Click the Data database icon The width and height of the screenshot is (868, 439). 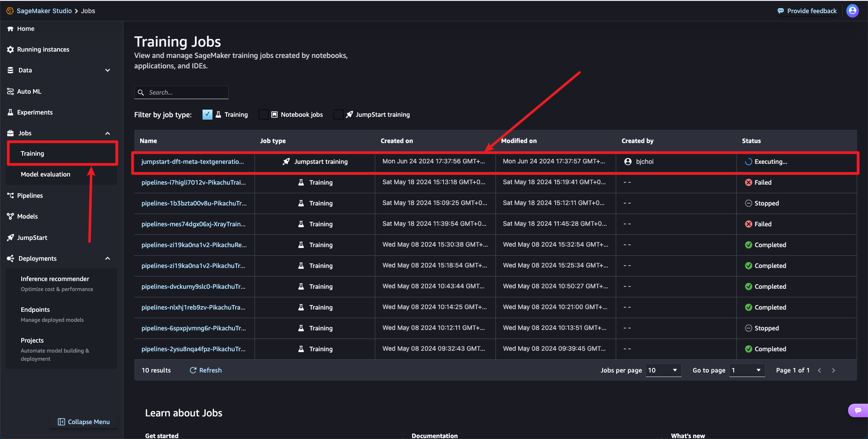pyautogui.click(x=10, y=70)
